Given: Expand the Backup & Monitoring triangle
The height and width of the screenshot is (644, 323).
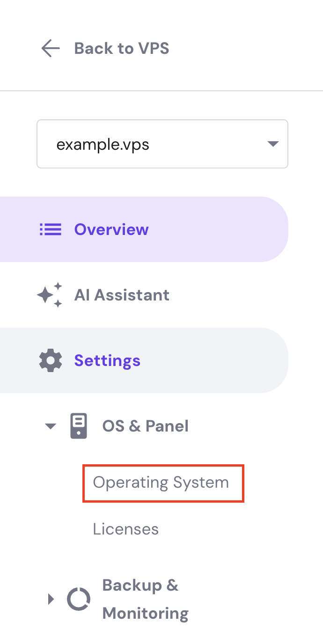Looking at the screenshot, I should point(51,599).
